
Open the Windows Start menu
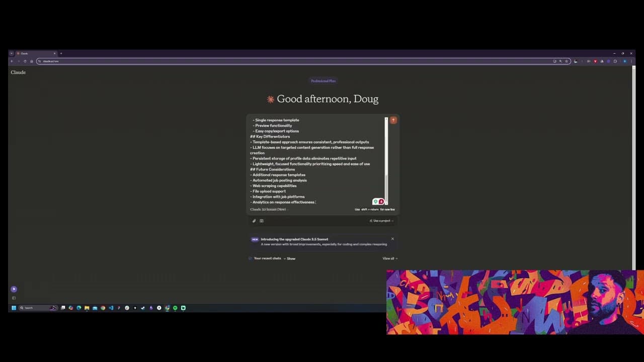pyautogui.click(x=14, y=308)
